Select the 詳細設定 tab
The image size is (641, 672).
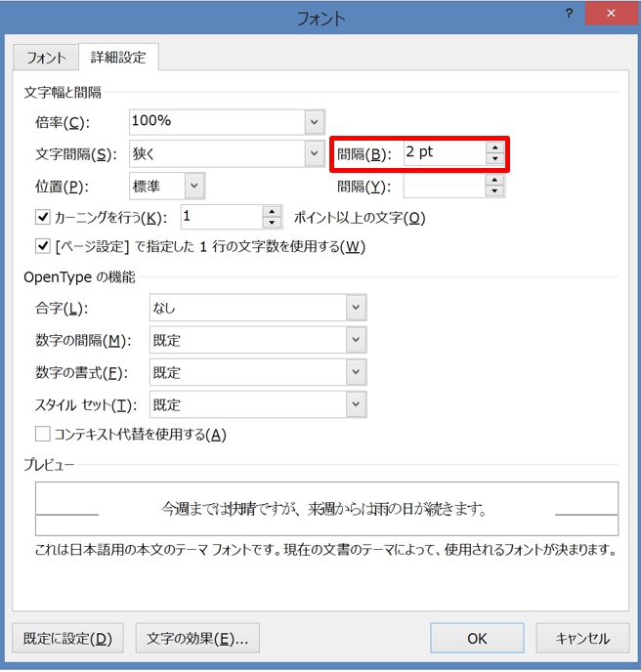(118, 57)
